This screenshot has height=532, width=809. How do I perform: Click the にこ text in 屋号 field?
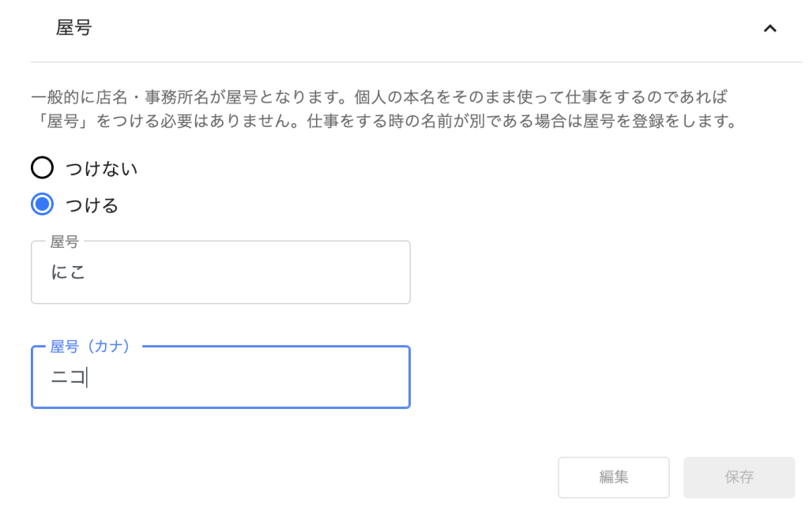[x=68, y=273]
